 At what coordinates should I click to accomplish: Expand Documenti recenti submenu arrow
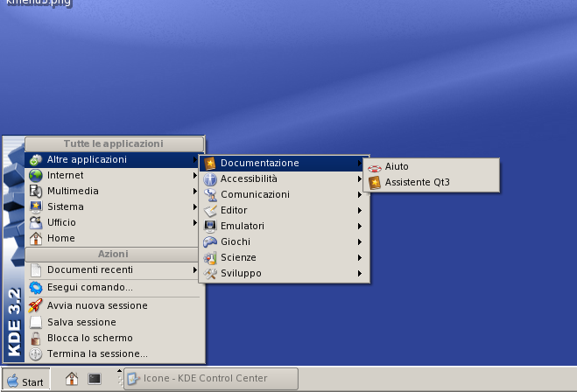click(194, 269)
